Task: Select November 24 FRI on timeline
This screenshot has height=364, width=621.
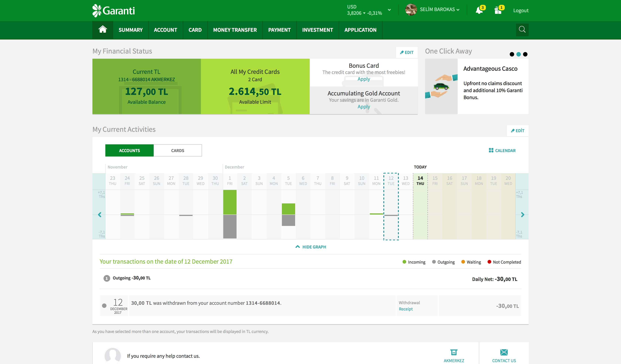Action: [x=127, y=181]
